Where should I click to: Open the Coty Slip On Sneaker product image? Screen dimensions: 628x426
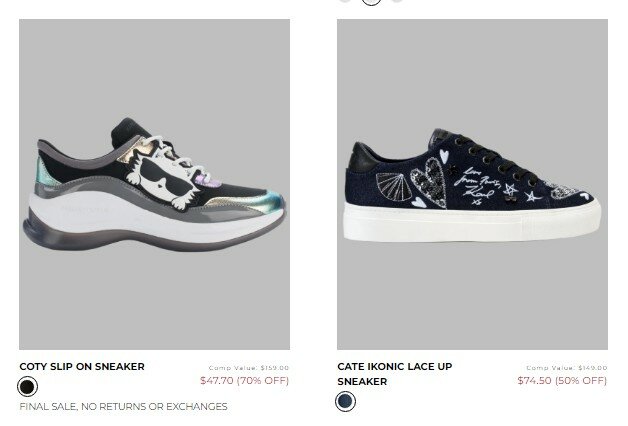[x=154, y=184]
